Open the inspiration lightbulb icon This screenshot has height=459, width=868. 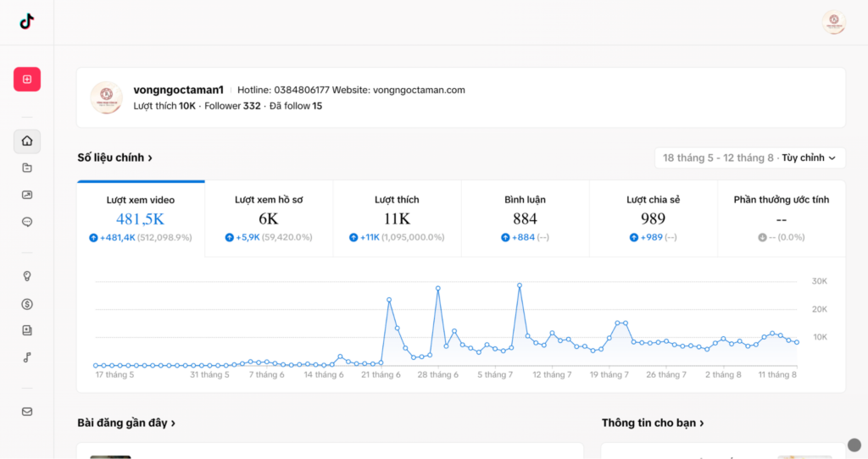click(x=27, y=276)
